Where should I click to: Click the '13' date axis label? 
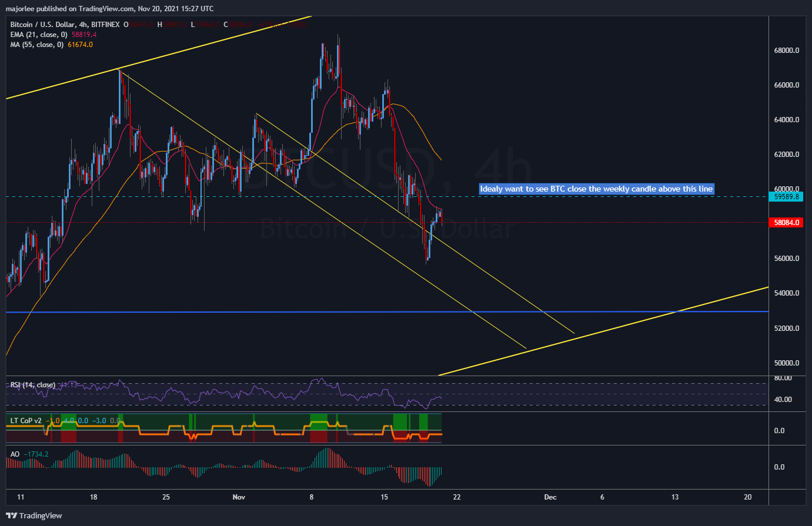(x=675, y=497)
